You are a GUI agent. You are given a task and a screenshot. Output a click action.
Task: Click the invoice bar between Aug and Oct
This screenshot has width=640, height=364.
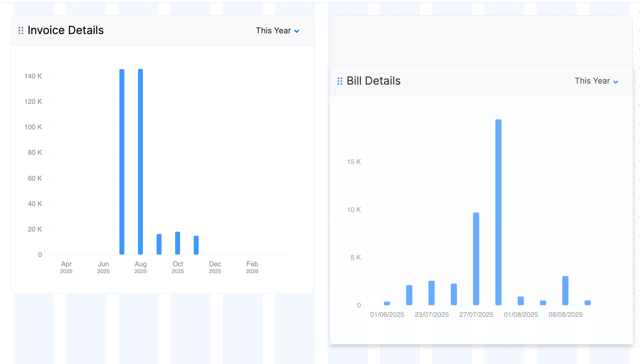159,244
